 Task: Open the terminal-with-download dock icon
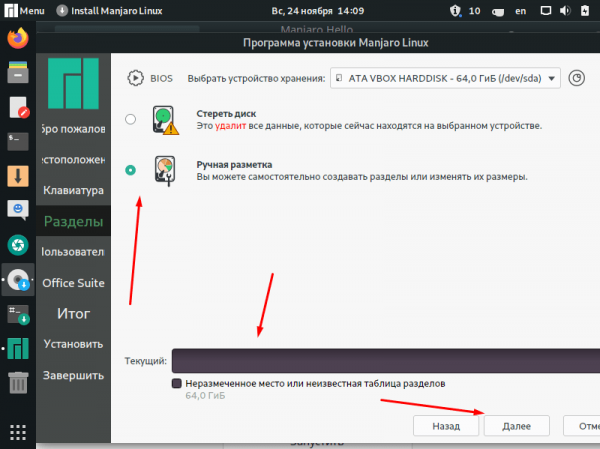[x=18, y=314]
